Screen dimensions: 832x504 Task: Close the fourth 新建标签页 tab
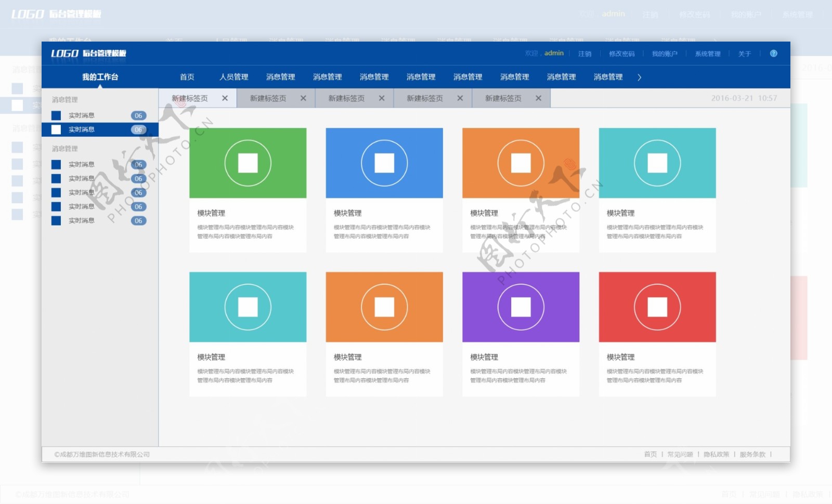(x=460, y=98)
